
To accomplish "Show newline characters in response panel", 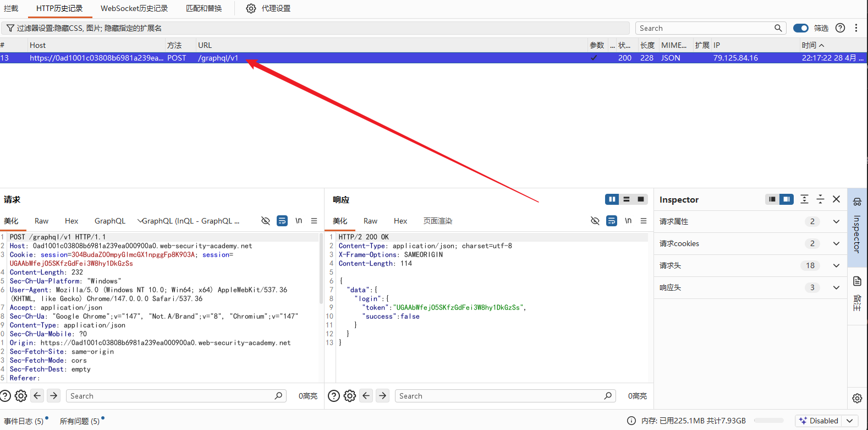I will 628,221.
